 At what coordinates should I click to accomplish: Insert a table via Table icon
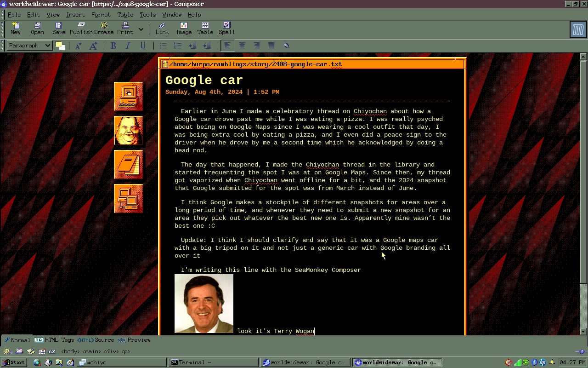(x=205, y=28)
